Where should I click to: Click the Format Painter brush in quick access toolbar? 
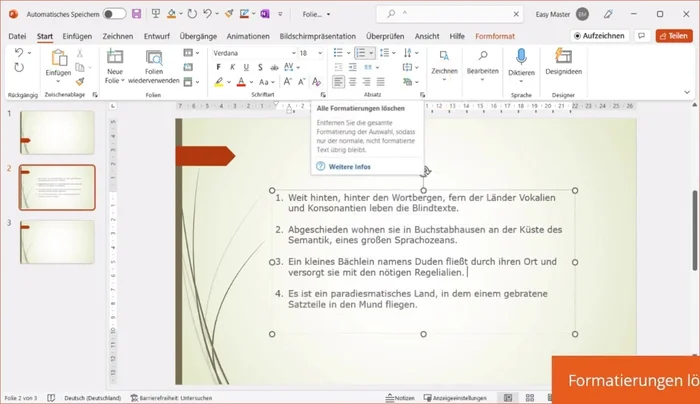(229, 14)
